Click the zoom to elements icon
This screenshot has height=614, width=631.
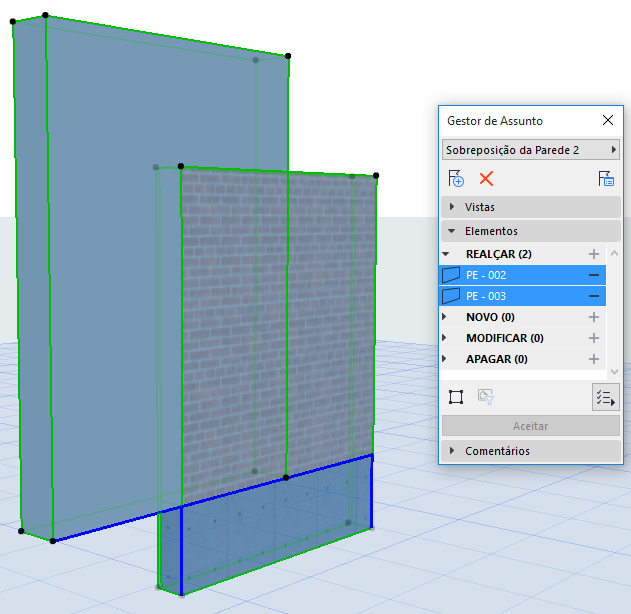(456, 397)
